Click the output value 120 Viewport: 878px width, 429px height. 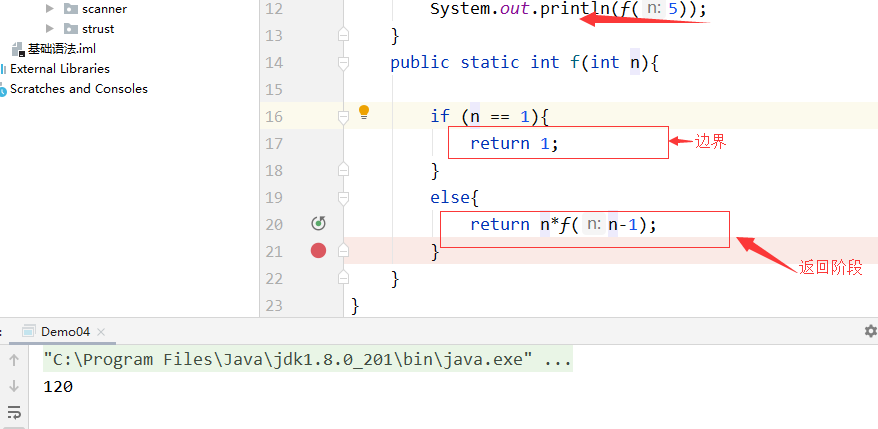[58, 386]
